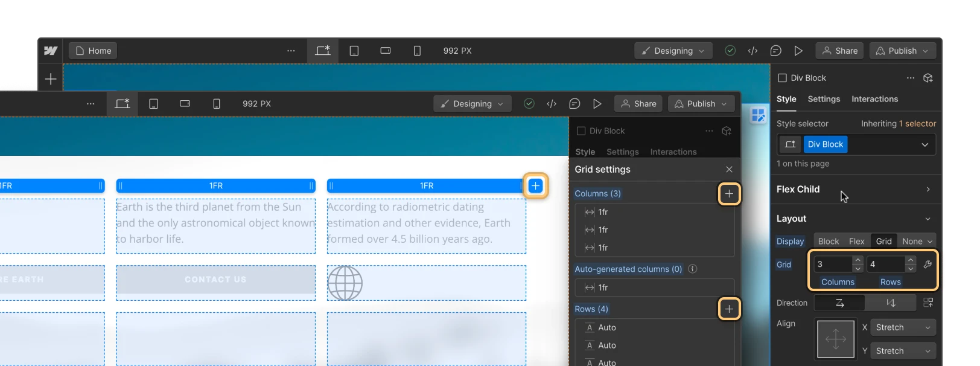
Task: Add a row in Grid settings
Action: pyautogui.click(x=729, y=309)
